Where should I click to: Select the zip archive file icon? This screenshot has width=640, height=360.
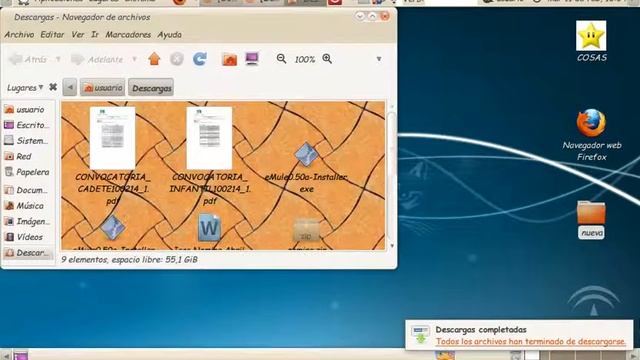point(306,230)
